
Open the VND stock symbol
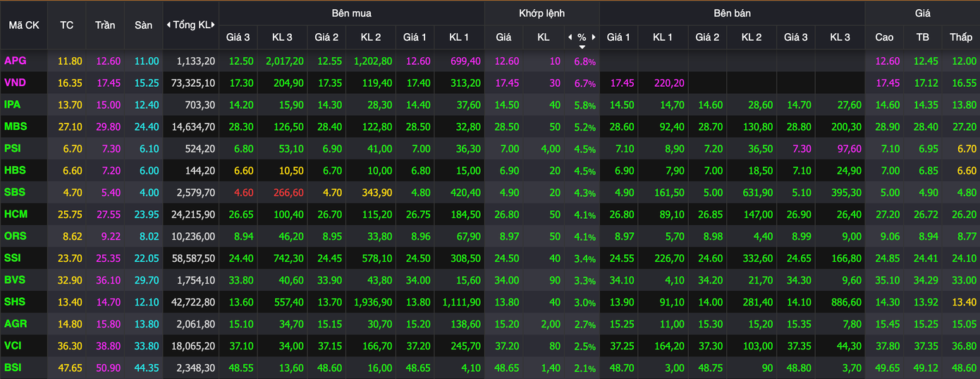[16, 83]
